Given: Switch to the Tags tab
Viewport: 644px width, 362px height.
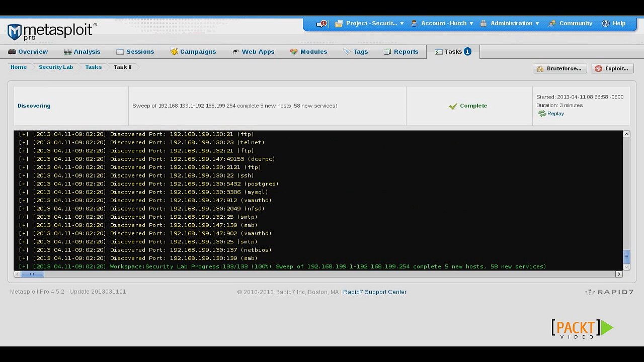Looking at the screenshot, I should click(355, 52).
